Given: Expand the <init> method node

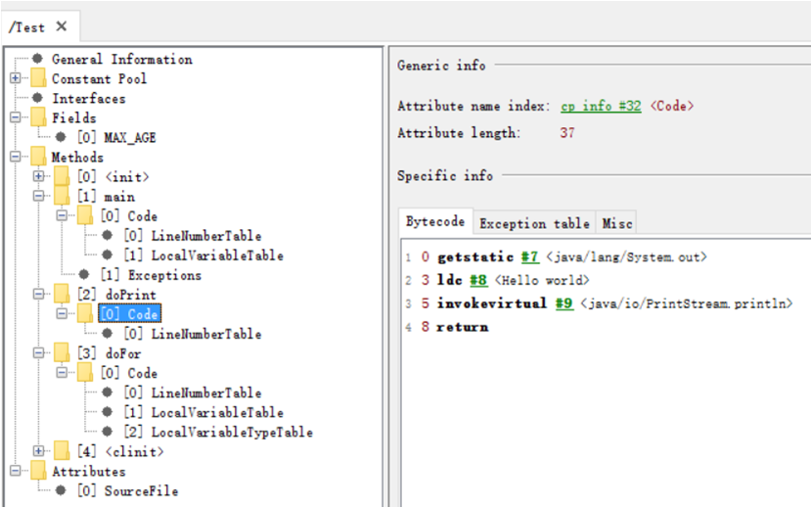Looking at the screenshot, I should point(38,177).
